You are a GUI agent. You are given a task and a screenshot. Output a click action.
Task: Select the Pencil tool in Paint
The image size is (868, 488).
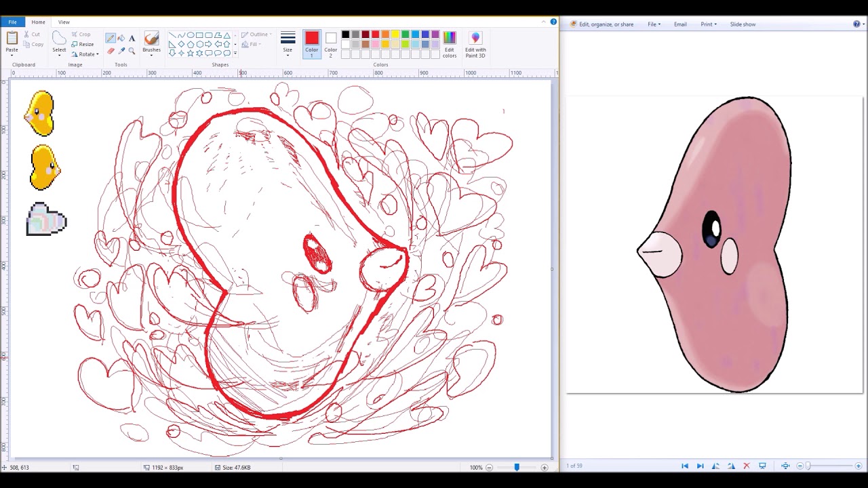(x=111, y=38)
